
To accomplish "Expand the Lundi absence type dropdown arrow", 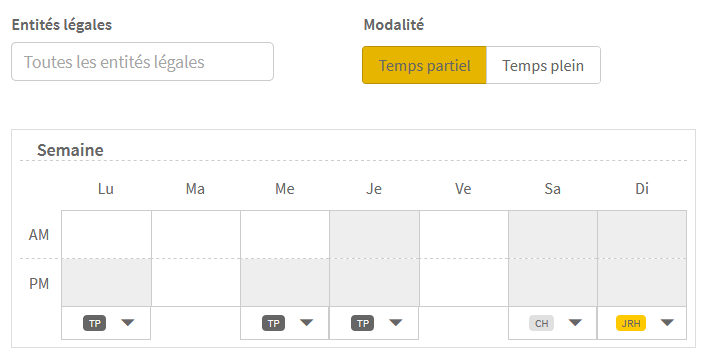I will pos(128,323).
